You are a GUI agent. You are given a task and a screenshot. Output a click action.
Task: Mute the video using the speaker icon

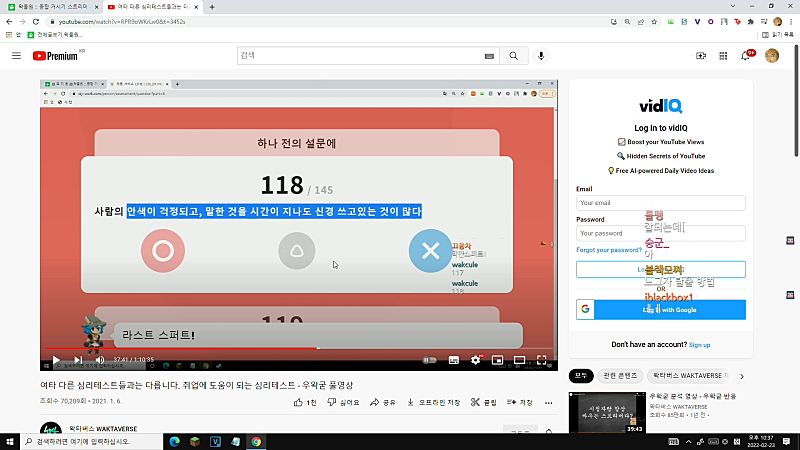point(100,360)
